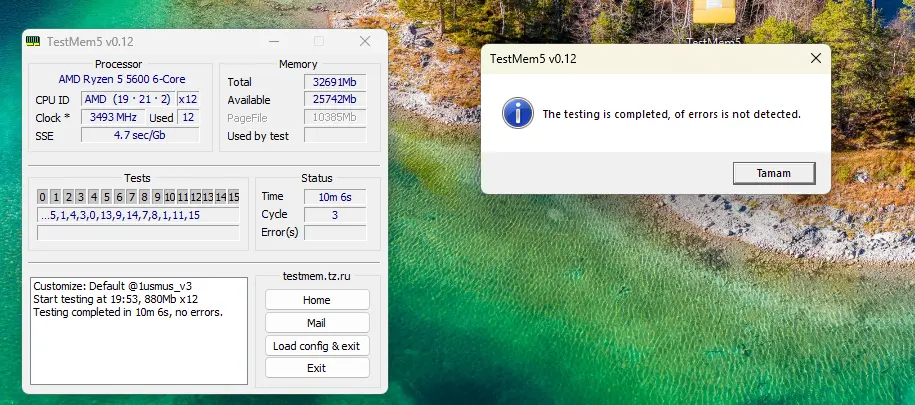Click the Clock 3493 MHz field
915x405 pixels.
pos(113,117)
